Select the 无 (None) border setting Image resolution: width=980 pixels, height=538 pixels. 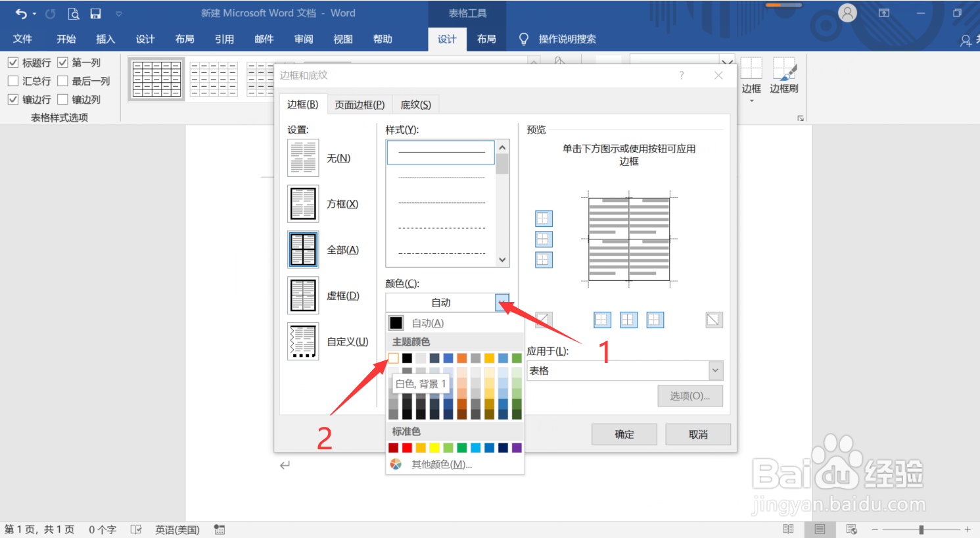(x=302, y=158)
